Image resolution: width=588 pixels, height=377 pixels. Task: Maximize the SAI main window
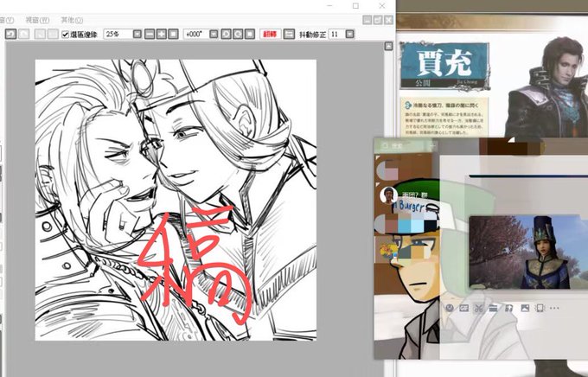click(x=355, y=6)
